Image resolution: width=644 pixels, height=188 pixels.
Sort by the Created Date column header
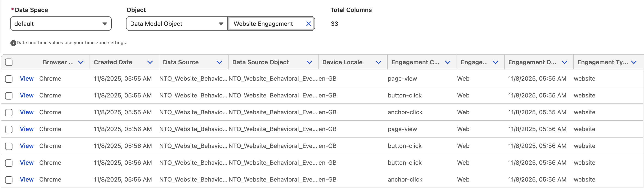pyautogui.click(x=113, y=62)
